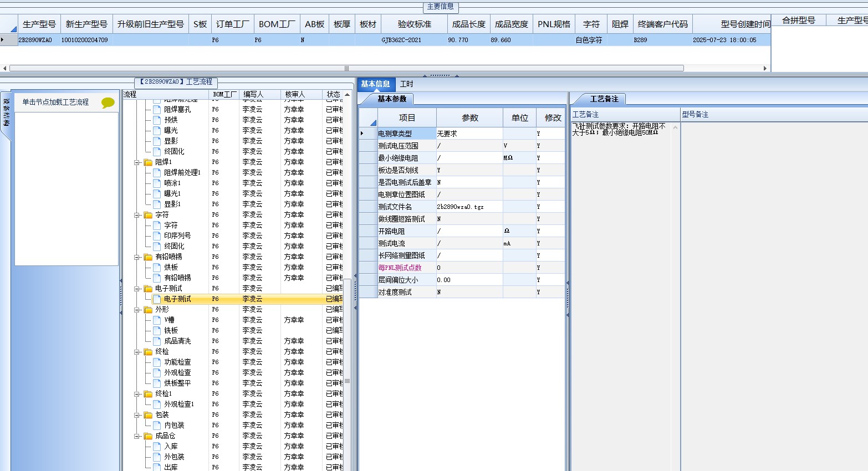This screenshot has width=868, height=471.
Task: Click the 合拼型号 column header
Action: 799,21
